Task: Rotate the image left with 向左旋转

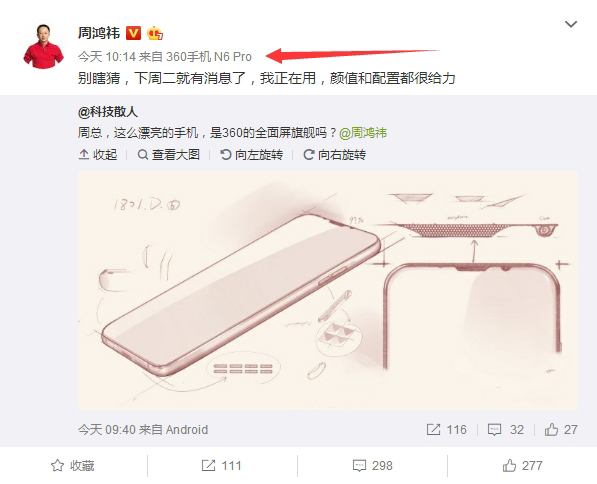Action: pyautogui.click(x=252, y=155)
